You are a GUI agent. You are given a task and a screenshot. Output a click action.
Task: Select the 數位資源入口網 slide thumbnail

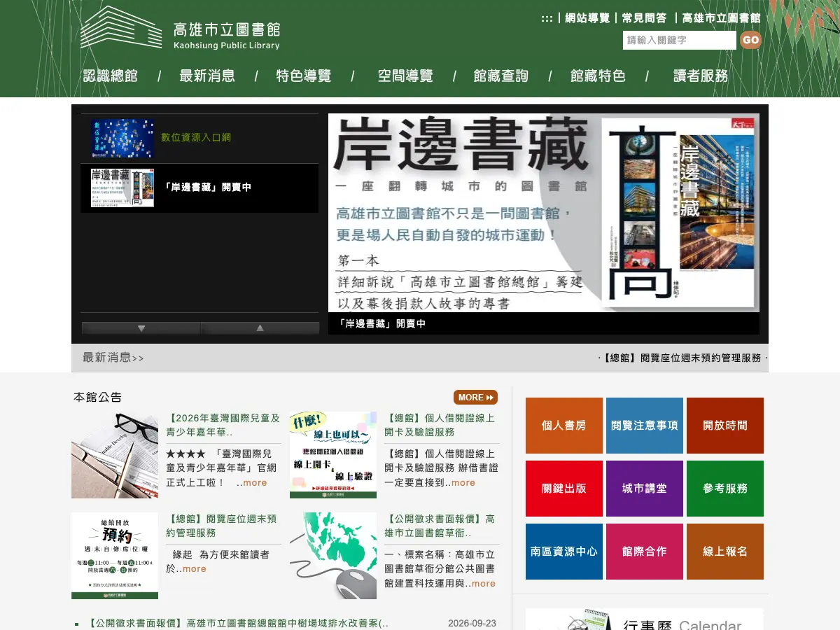click(x=122, y=138)
